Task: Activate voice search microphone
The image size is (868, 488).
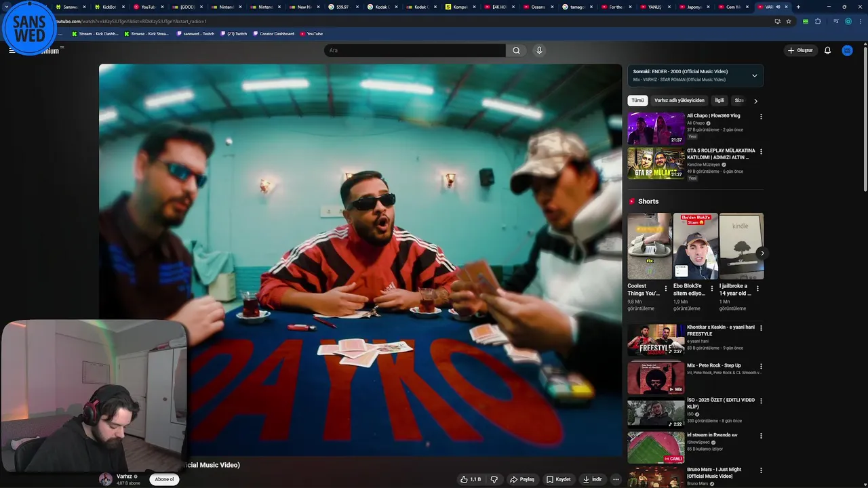Action: [539, 50]
